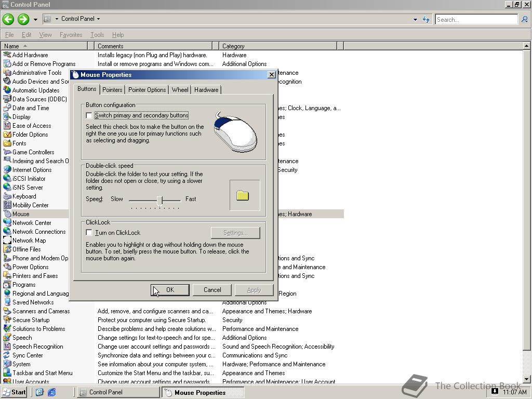The image size is (532, 399).
Task: Select the Taskbar and Start Menu item
Action: click(42, 373)
